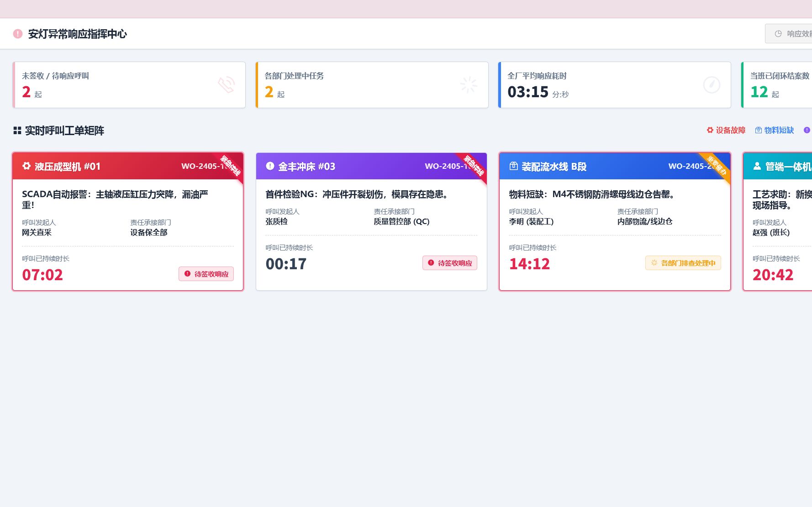Click the 实时呼叫工单矩阵 section heading
This screenshot has width=812, height=507.
[64, 131]
